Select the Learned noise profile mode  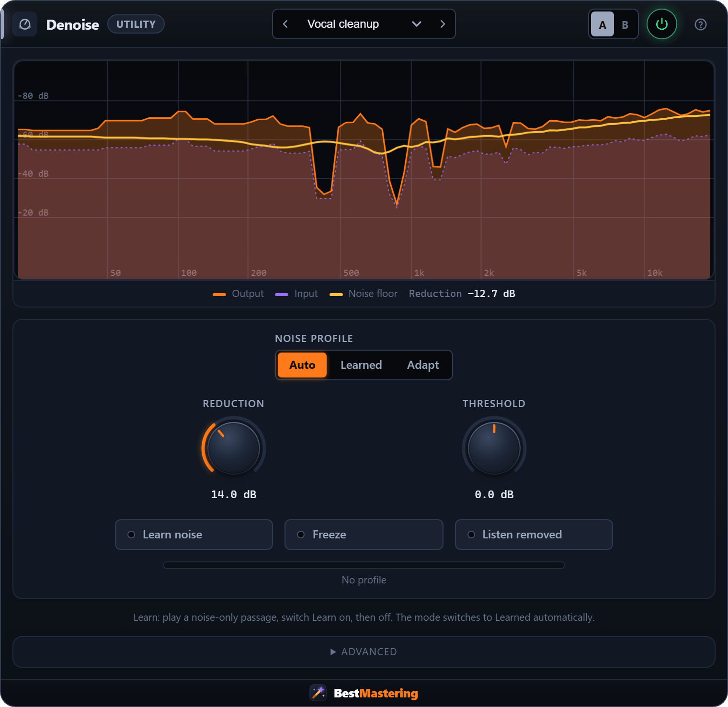coord(361,365)
